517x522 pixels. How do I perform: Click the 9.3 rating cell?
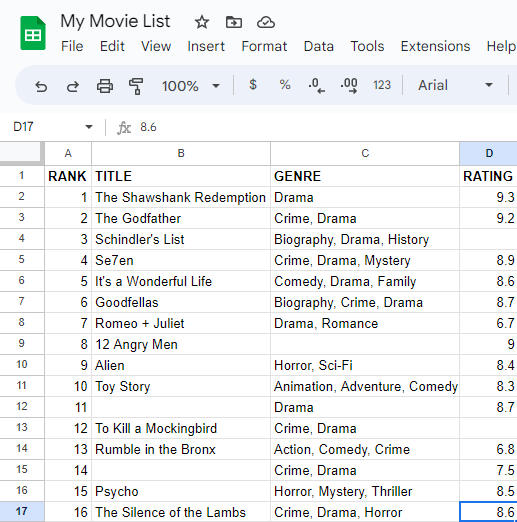489,197
